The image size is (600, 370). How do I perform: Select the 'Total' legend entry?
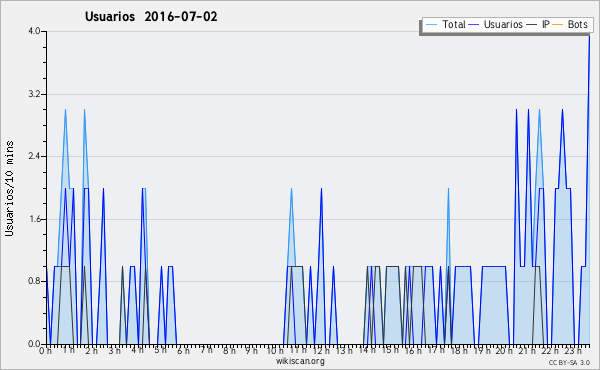tap(454, 24)
